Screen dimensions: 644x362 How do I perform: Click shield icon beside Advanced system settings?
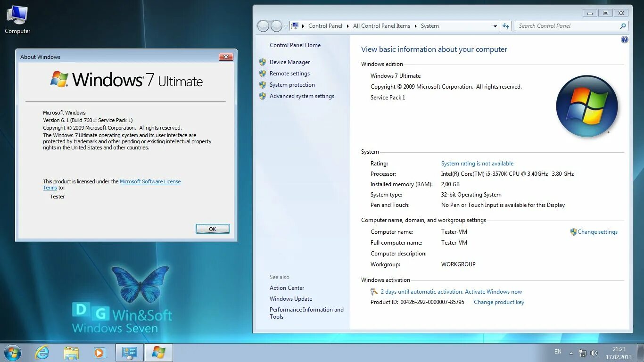(x=263, y=96)
